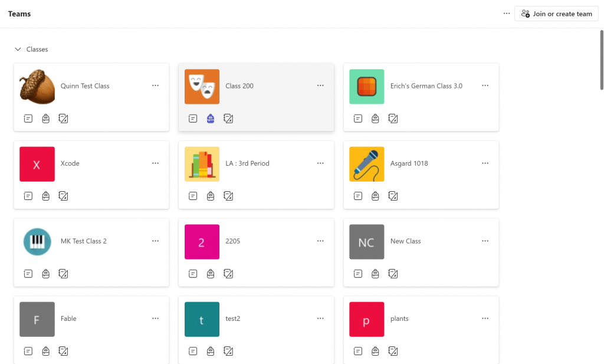The image size is (604, 364).
Task: Open more options for New Class
Action: coord(485,241)
